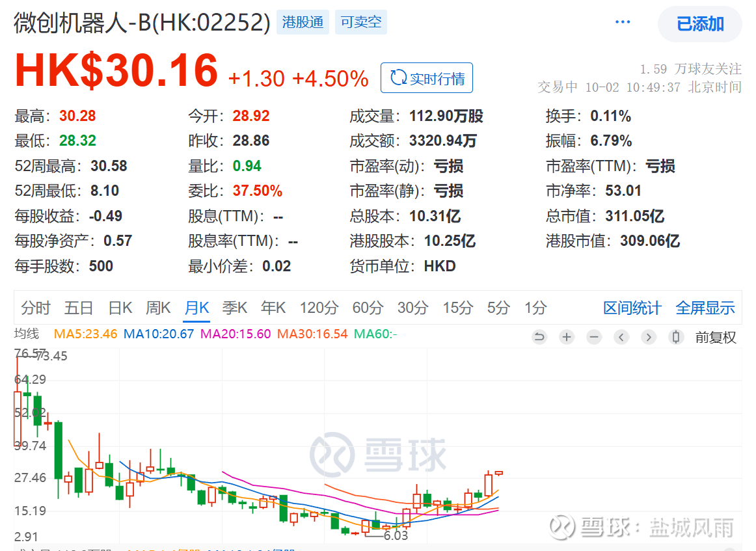Select the 季K chart tab
756x551 pixels.
[235, 308]
